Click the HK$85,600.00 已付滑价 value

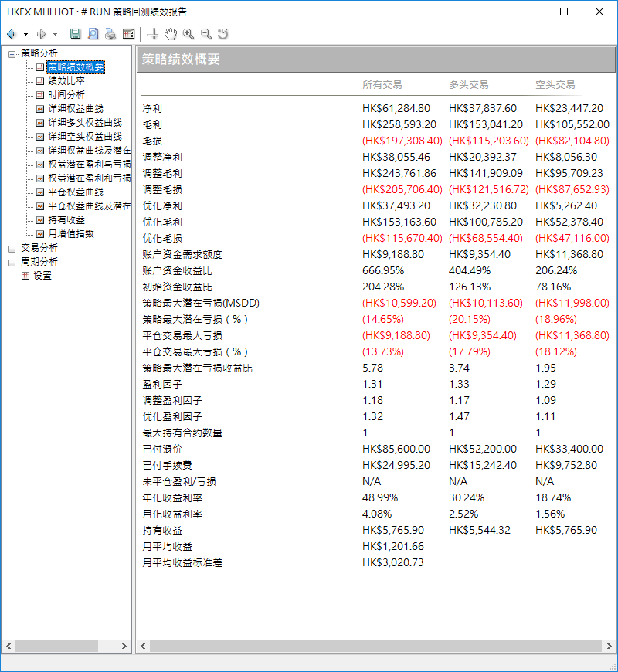[396, 449]
